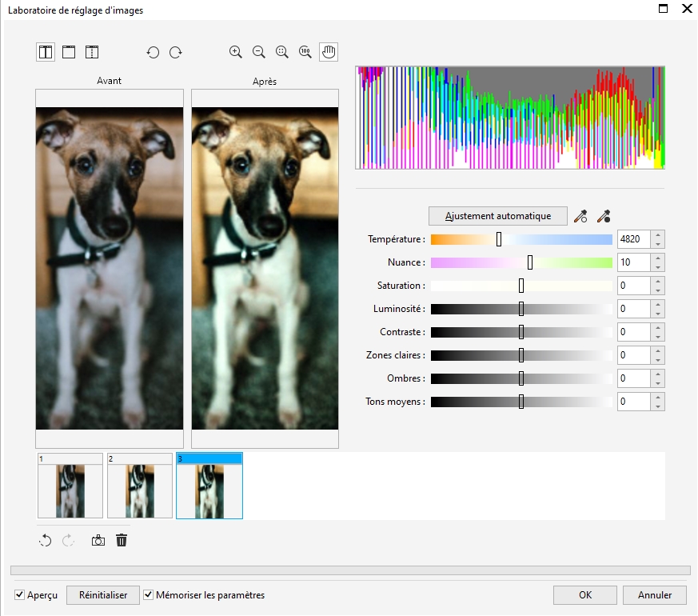Activate the Pan hand tool
698x616 pixels.
click(329, 52)
